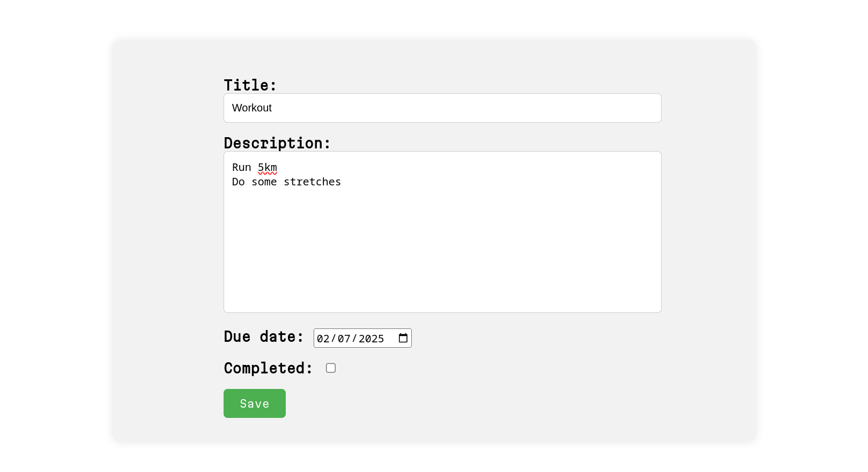Click the Due date: label
This screenshot has height=472, width=868.
pyautogui.click(x=263, y=337)
